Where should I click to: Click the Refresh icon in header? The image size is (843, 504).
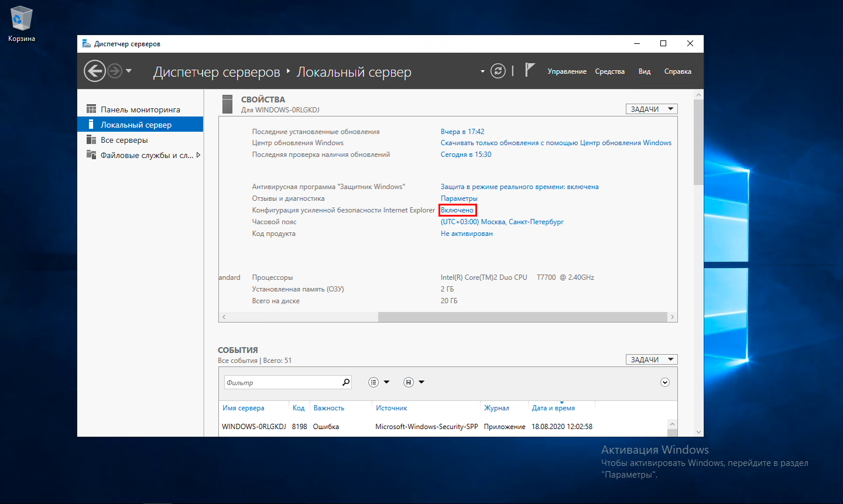pos(498,71)
